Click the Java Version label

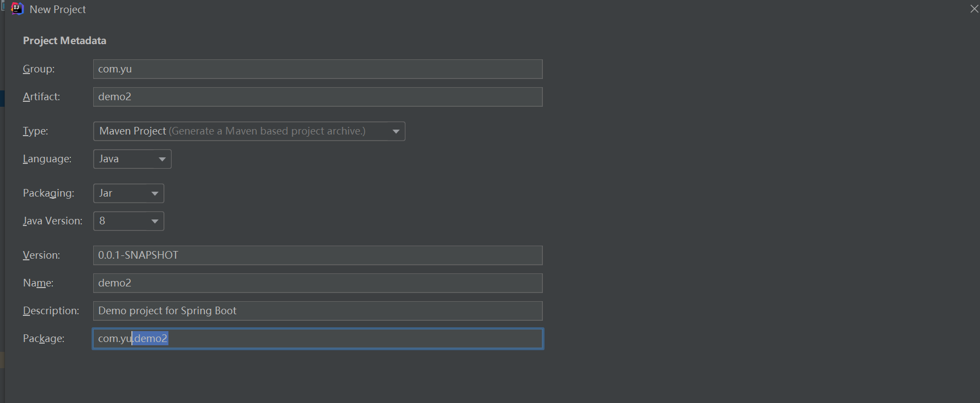(x=52, y=221)
